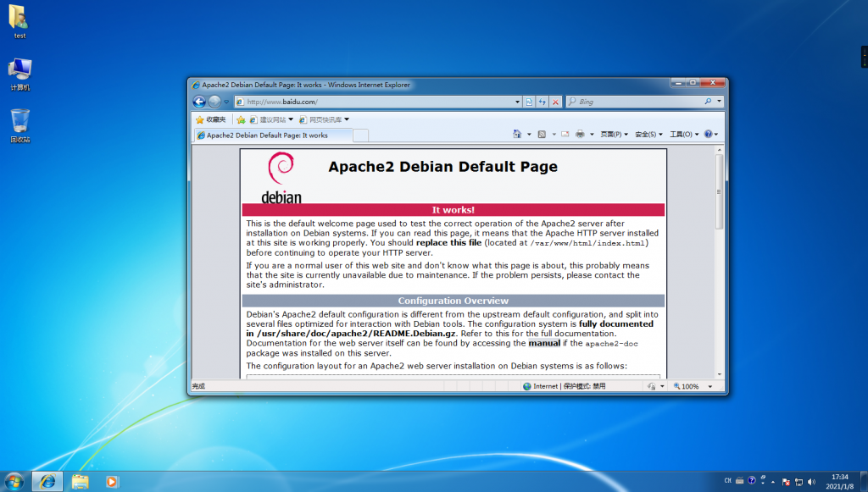Click the RSS Feeds icon
The width and height of the screenshot is (868, 492).
click(542, 134)
